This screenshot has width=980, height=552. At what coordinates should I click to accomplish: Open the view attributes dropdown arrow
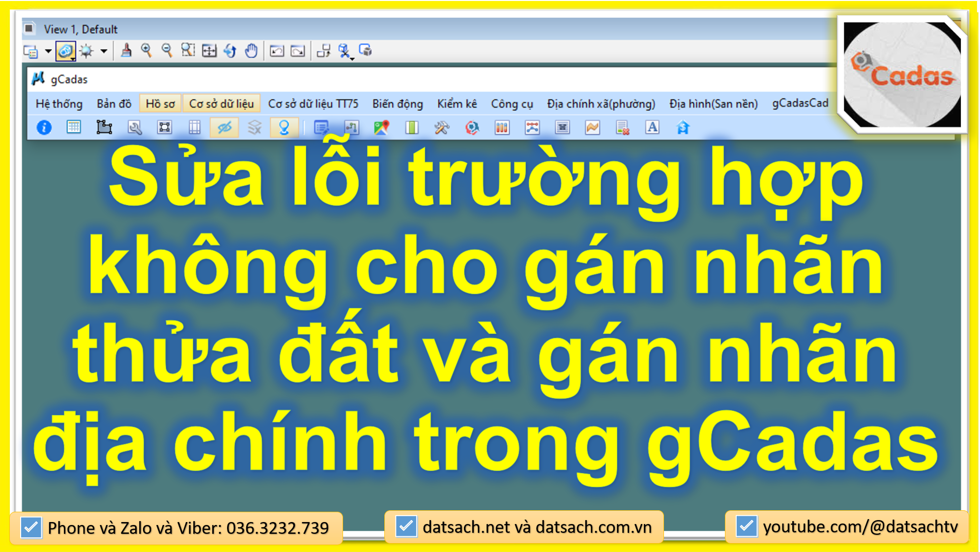pyautogui.click(x=48, y=51)
